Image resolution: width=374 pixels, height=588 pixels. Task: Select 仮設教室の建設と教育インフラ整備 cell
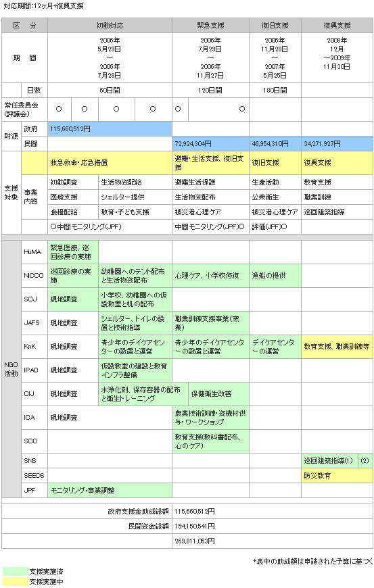click(135, 370)
